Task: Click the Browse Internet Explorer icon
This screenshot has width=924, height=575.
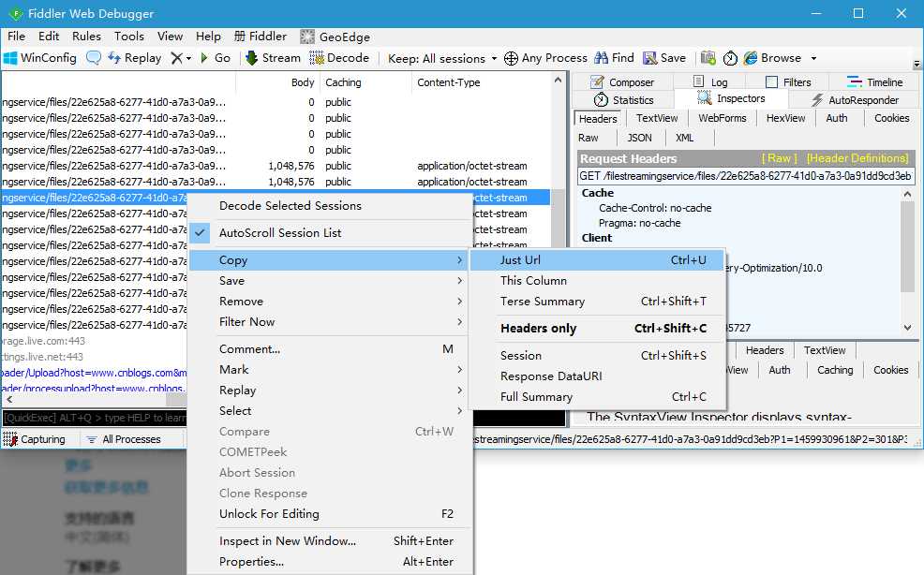Action: coord(750,58)
